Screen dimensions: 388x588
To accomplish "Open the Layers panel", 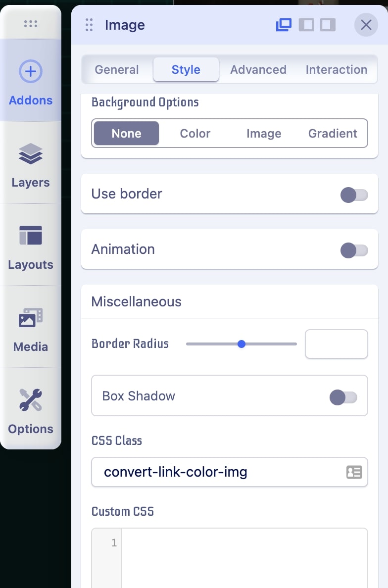I will pyautogui.click(x=31, y=164).
